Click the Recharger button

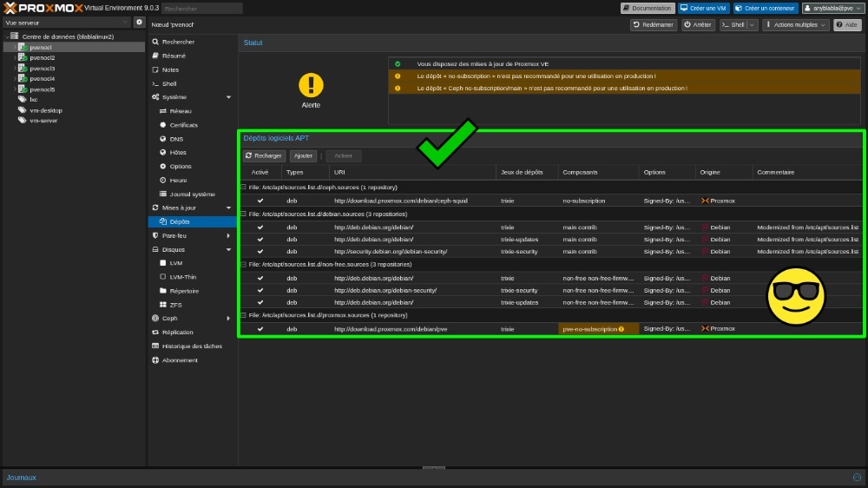(x=263, y=156)
